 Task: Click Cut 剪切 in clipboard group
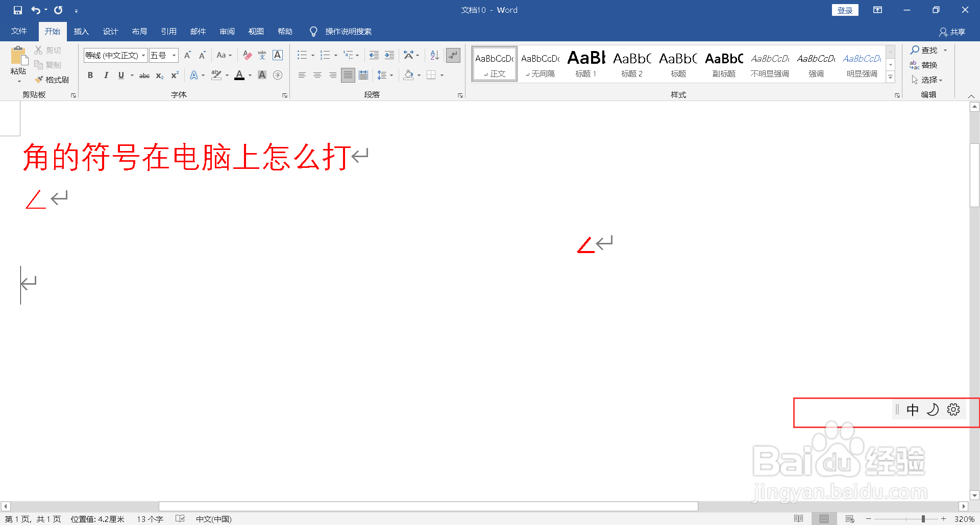pos(48,50)
